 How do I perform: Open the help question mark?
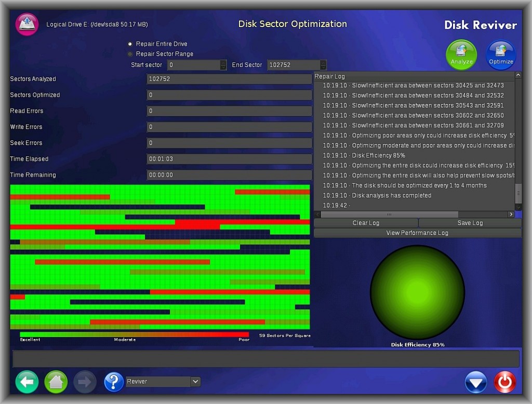click(114, 382)
